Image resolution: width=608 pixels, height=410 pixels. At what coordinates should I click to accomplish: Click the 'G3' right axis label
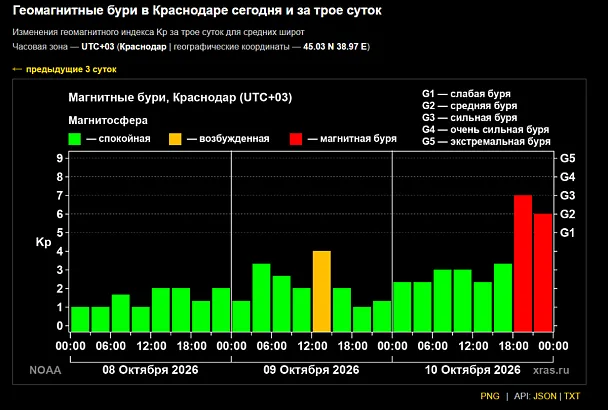click(567, 195)
